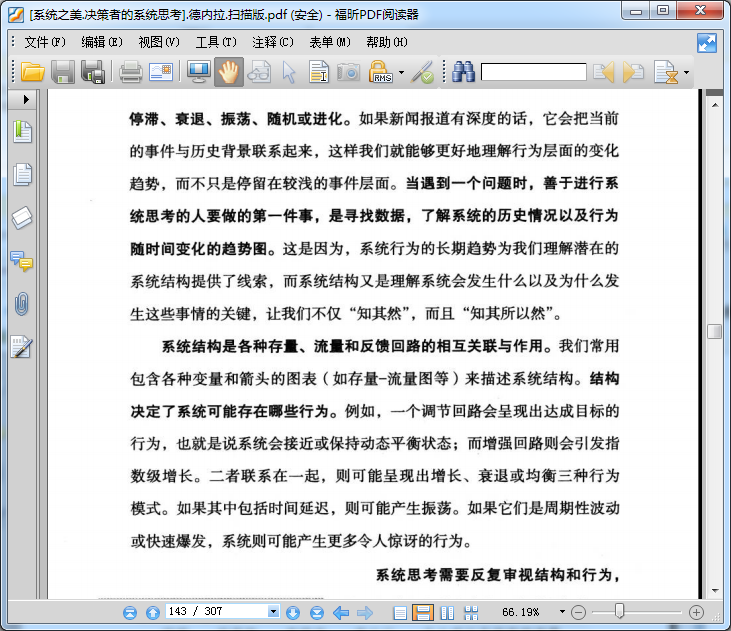Image resolution: width=731 pixels, height=631 pixels.
Task: Open the 帮助(H) menu
Action: click(386, 42)
